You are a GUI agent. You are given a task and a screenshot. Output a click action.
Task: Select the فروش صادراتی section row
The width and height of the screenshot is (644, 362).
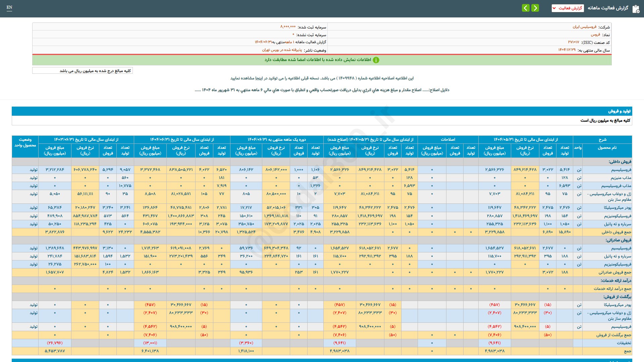[618, 240]
